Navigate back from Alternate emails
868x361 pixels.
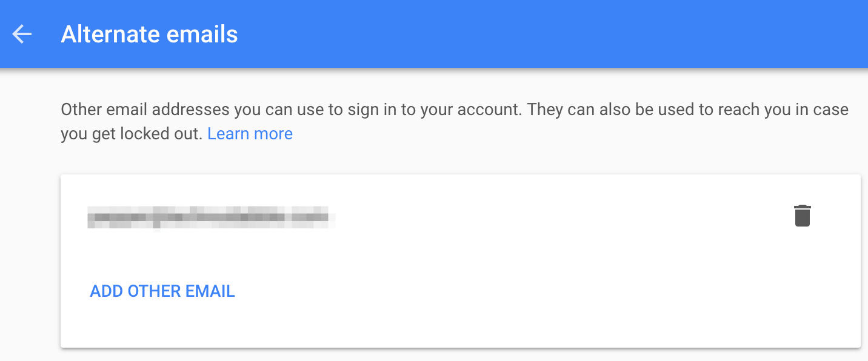coord(22,35)
